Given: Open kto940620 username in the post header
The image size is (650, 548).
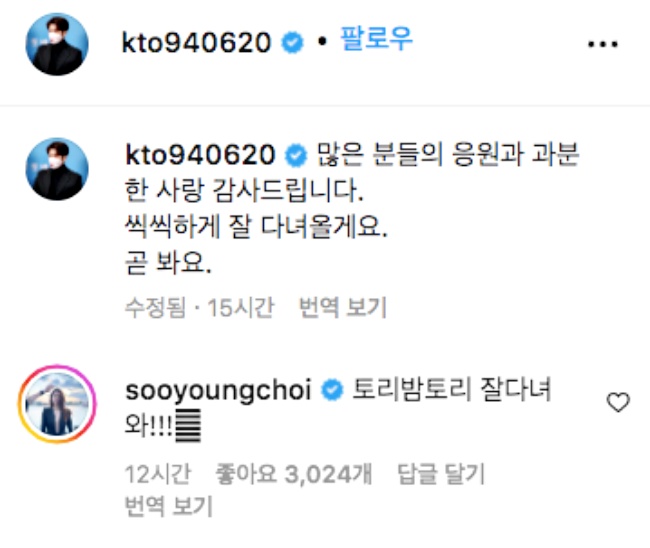Looking at the screenshot, I should coord(196,43).
